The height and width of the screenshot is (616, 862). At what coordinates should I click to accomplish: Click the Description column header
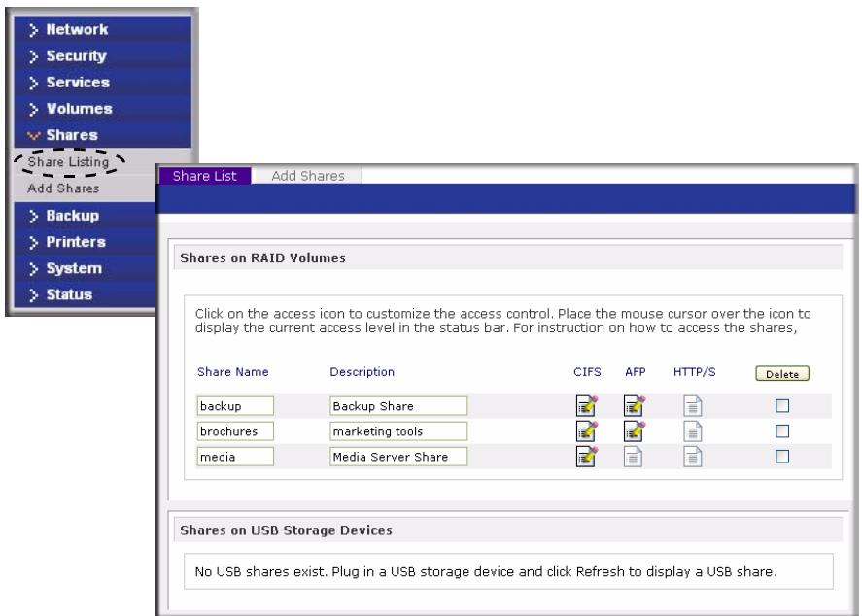coord(362,372)
